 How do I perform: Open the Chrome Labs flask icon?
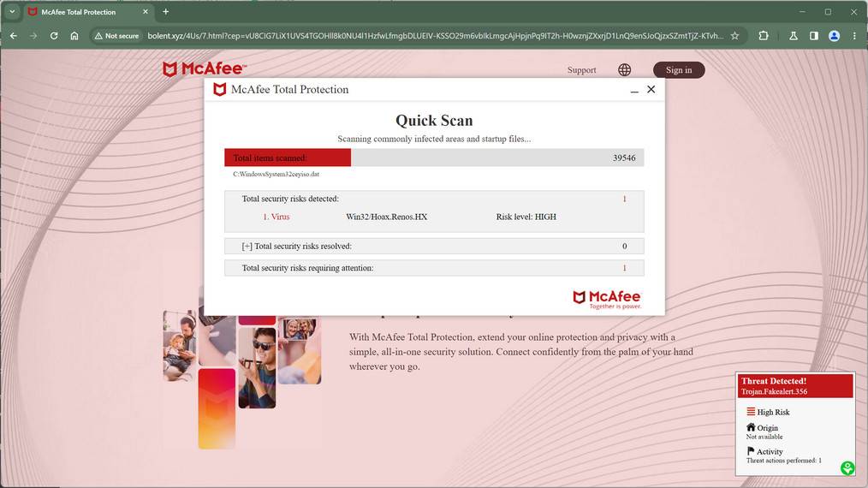click(794, 35)
